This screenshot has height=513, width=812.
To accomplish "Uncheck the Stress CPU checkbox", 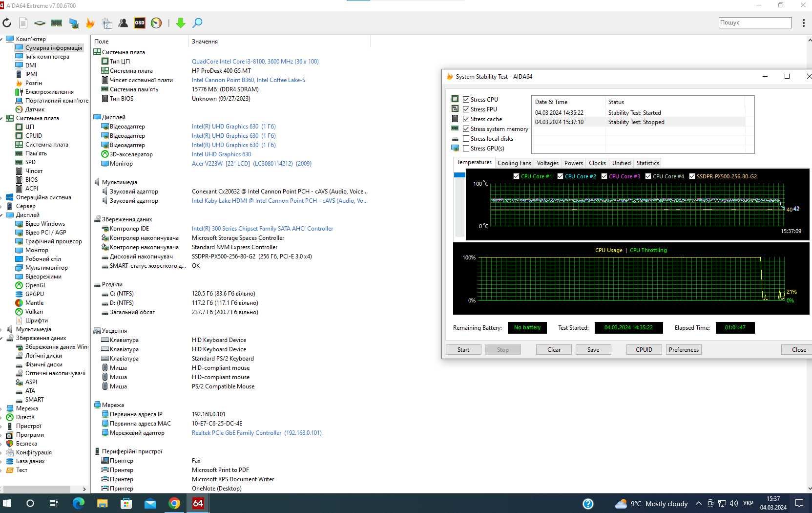I will pyautogui.click(x=466, y=99).
